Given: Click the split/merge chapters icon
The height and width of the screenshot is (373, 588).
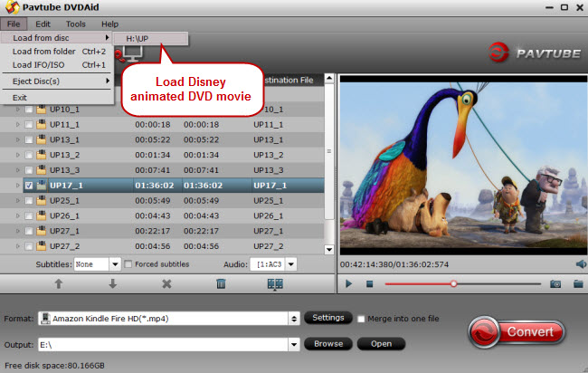Looking at the screenshot, I should click(x=275, y=284).
